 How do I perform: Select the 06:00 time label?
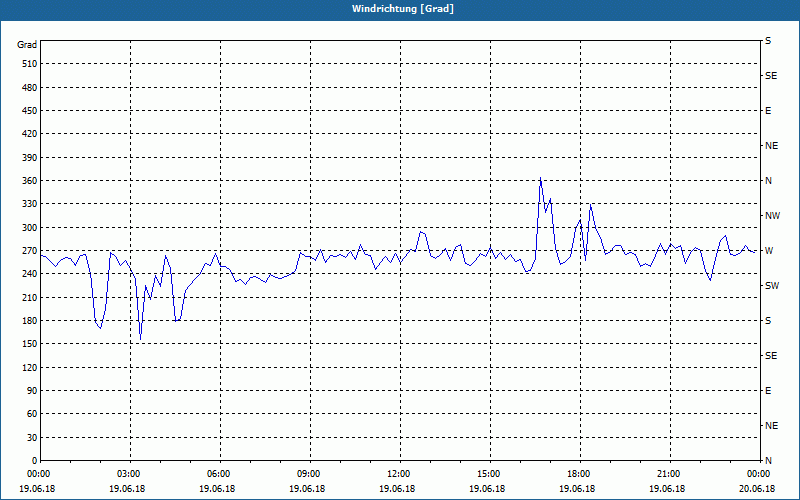pos(220,474)
